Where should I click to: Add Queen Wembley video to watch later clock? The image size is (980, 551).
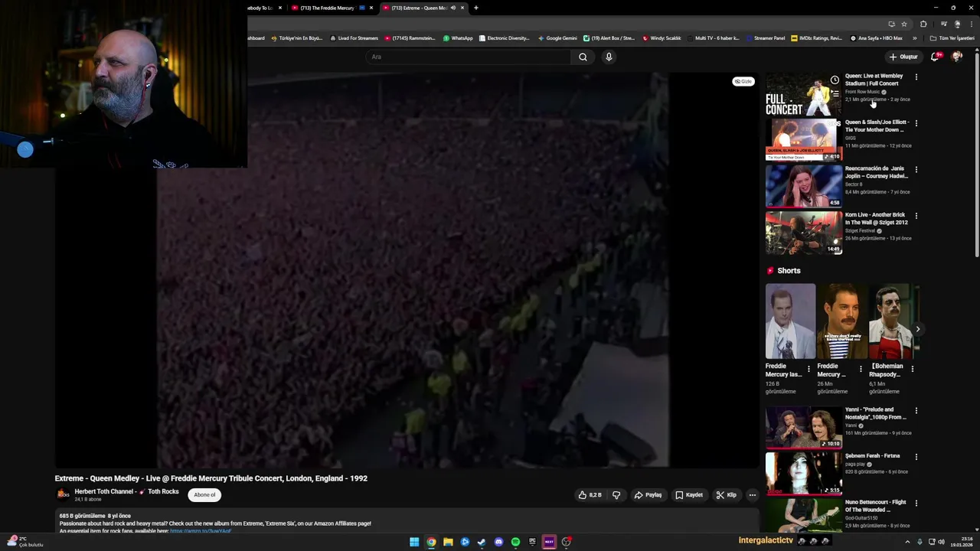835,80
